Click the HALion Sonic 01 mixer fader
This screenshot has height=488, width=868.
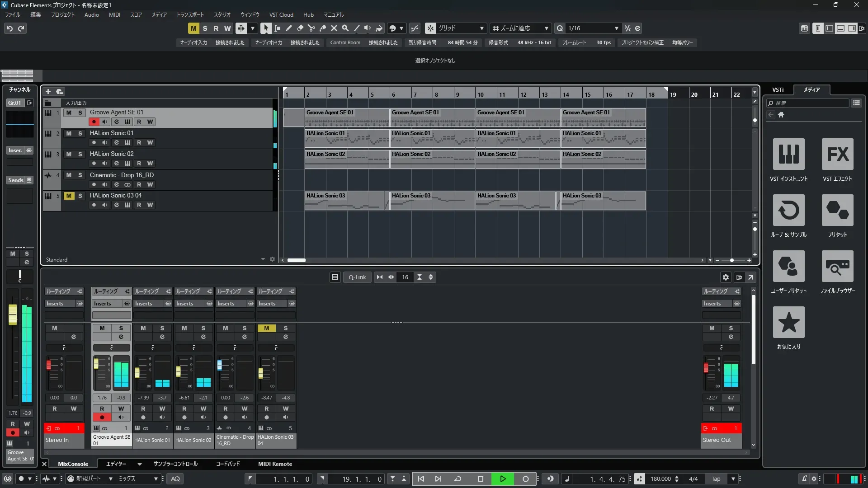tap(137, 373)
